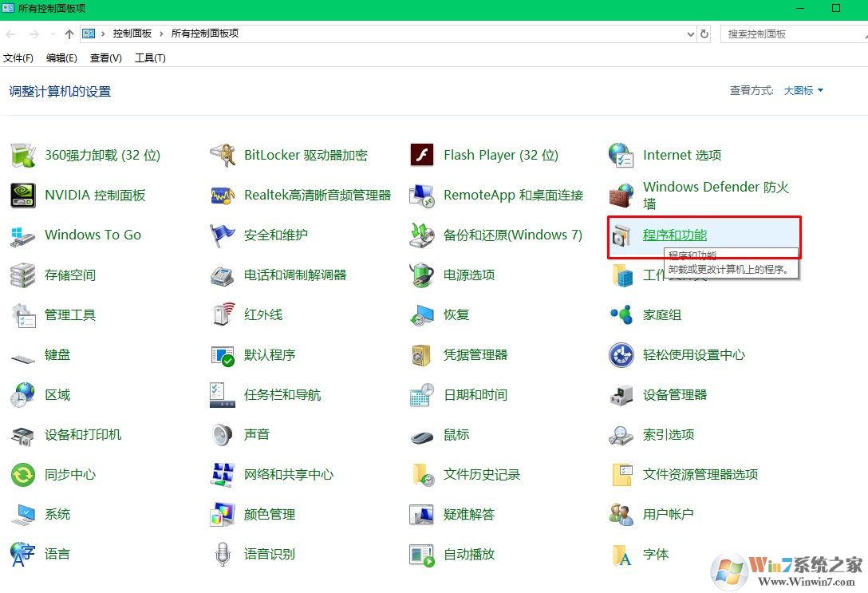The width and height of the screenshot is (868, 593).
Task: Click the 安全和维护 flag icon
Action: 223,235
